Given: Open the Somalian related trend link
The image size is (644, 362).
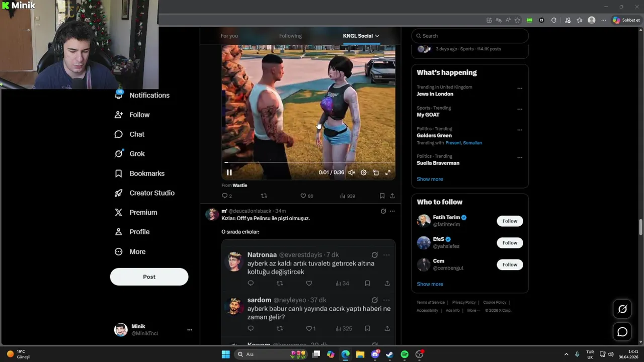Looking at the screenshot, I should [x=472, y=143].
